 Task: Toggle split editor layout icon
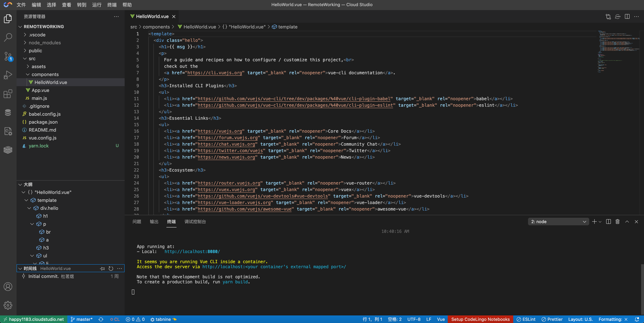coord(627,16)
